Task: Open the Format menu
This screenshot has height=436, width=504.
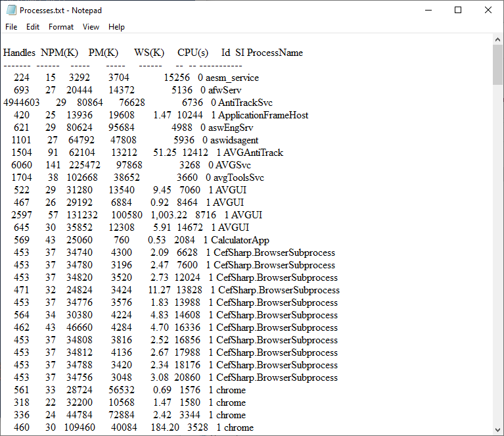Action: click(x=61, y=27)
